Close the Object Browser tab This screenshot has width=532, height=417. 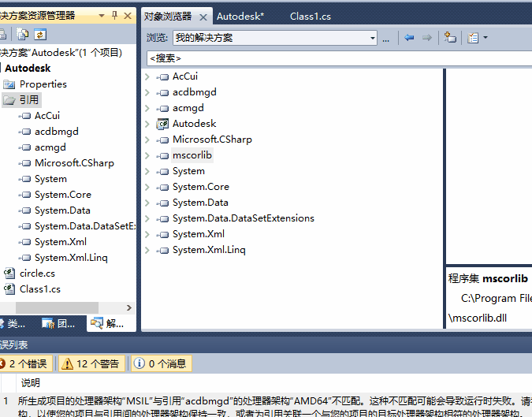[x=203, y=17]
